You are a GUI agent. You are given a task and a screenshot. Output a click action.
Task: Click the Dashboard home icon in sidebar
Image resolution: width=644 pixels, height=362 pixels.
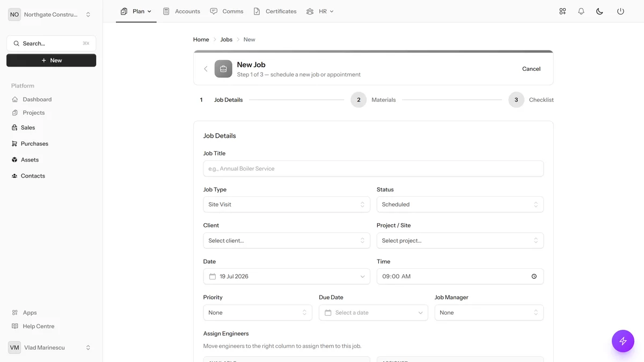pyautogui.click(x=15, y=99)
